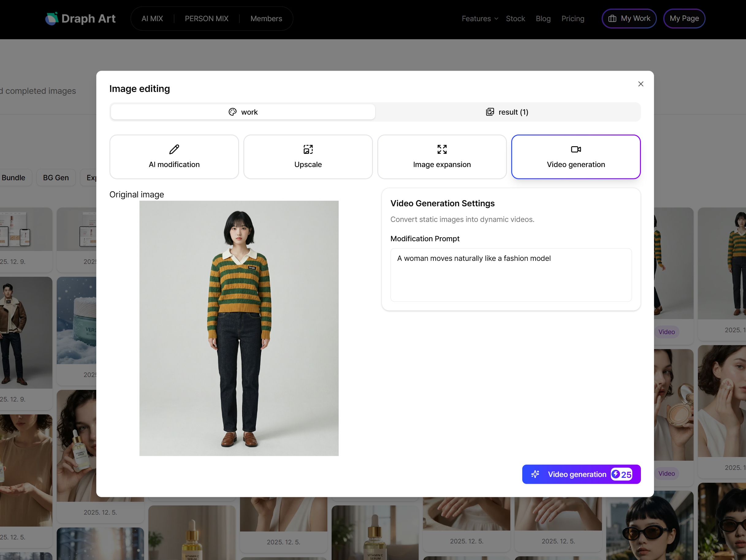The width and height of the screenshot is (746, 560).
Task: Go to My Page
Action: tap(684, 19)
